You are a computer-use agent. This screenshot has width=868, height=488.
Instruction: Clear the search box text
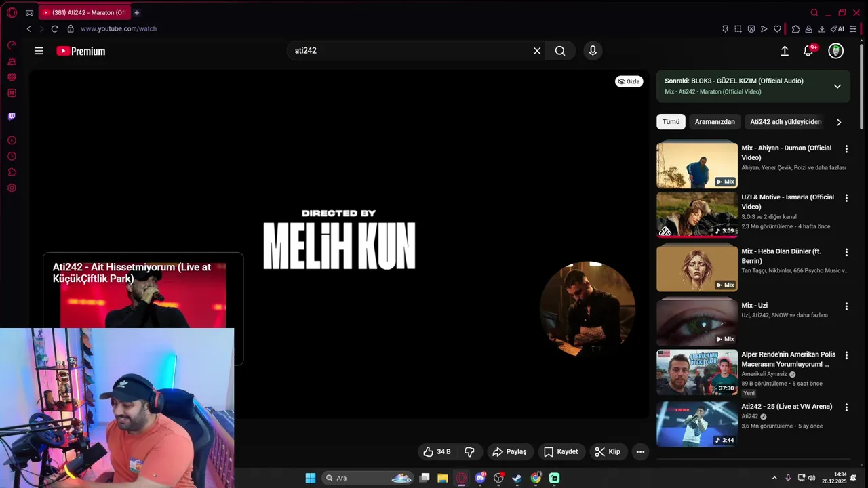point(537,51)
